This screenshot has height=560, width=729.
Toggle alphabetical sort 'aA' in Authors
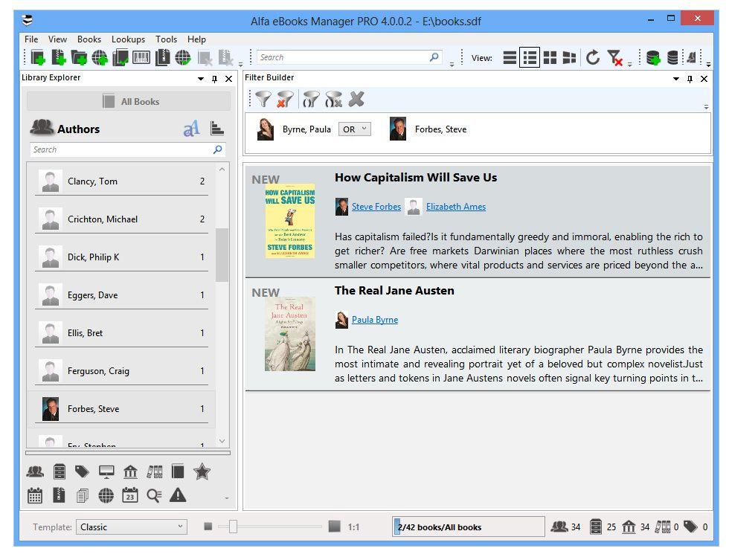click(x=192, y=128)
